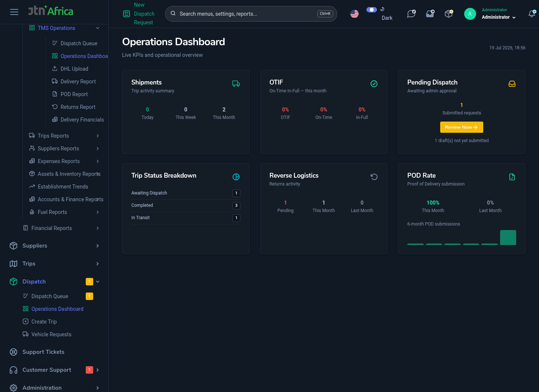Viewport: 539px width, 392px height.
Task: Click the Review Now button
Action: click(x=462, y=127)
